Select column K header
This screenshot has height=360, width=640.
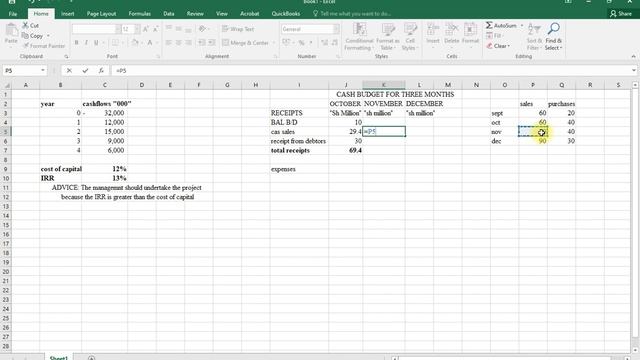(384, 85)
